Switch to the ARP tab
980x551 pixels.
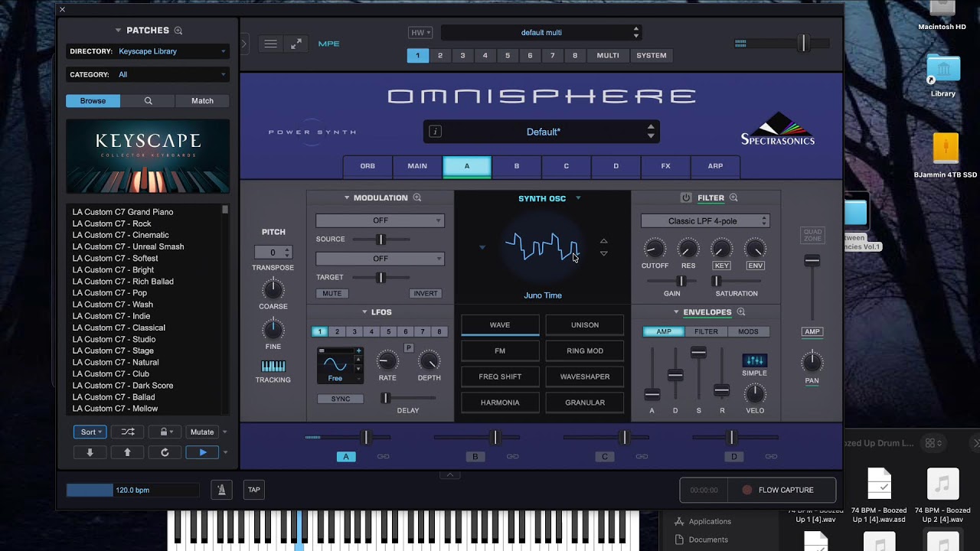click(715, 166)
